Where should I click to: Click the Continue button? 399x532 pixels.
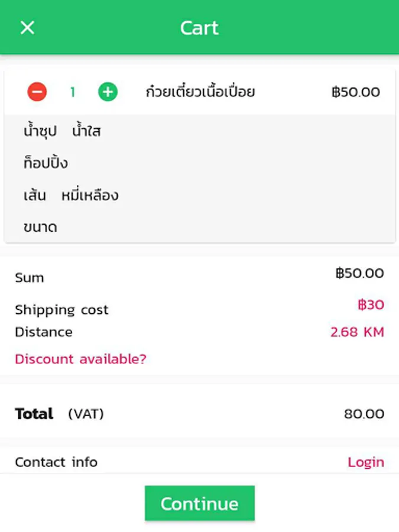point(200,503)
